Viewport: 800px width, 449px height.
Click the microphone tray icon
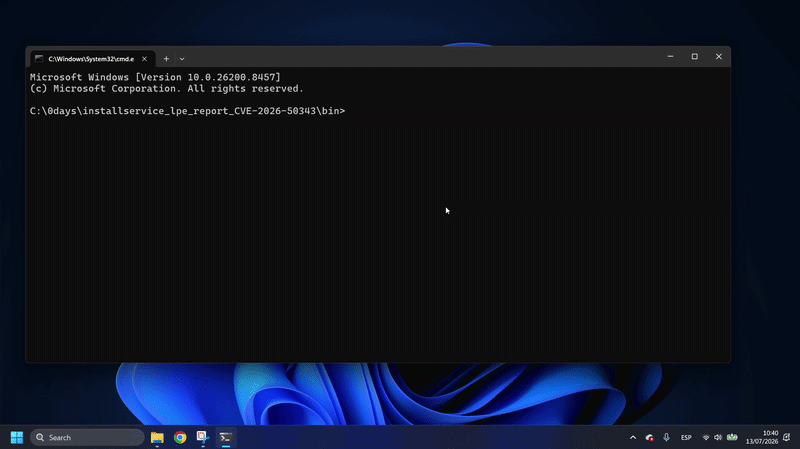pos(666,437)
